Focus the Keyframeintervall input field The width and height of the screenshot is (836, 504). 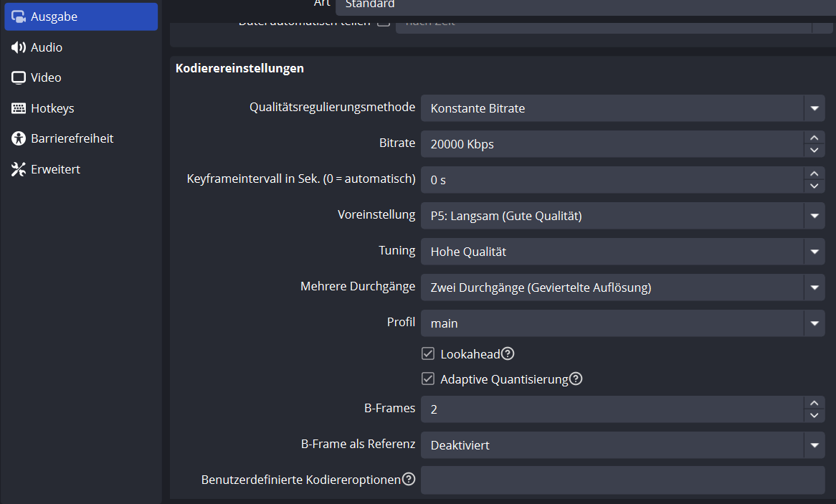tap(612, 180)
